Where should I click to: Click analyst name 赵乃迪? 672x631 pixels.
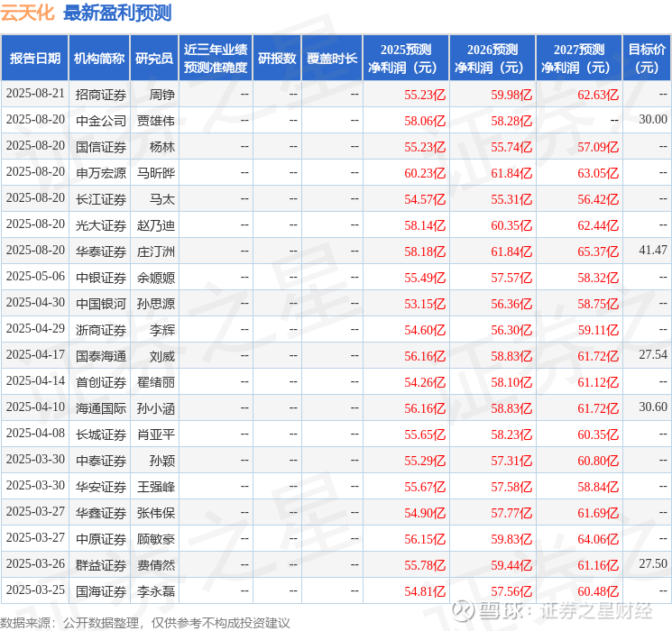[x=155, y=224]
